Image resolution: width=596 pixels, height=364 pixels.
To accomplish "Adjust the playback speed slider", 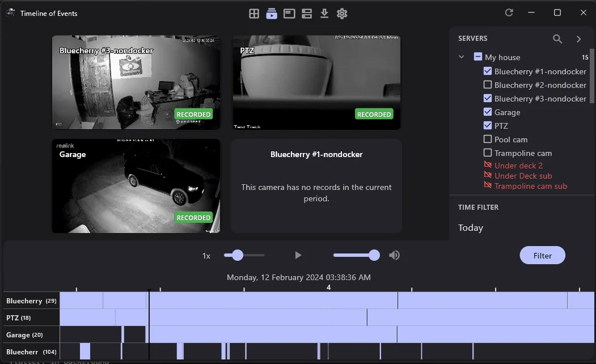I will pyautogui.click(x=244, y=255).
